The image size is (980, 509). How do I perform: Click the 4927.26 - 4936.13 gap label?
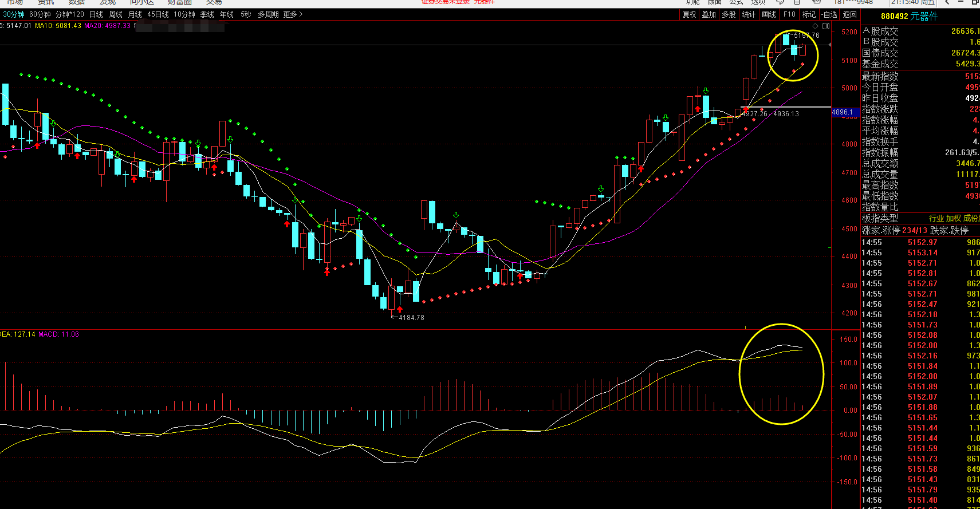coord(770,114)
